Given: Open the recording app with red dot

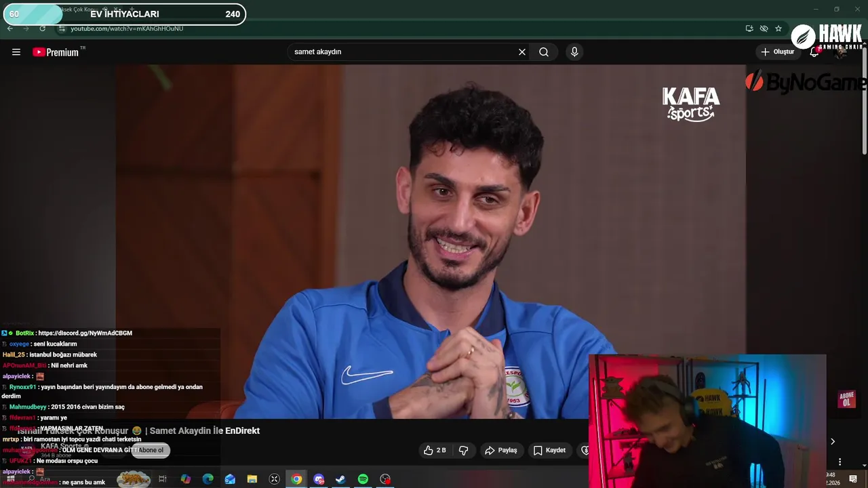Looking at the screenshot, I should [x=385, y=479].
